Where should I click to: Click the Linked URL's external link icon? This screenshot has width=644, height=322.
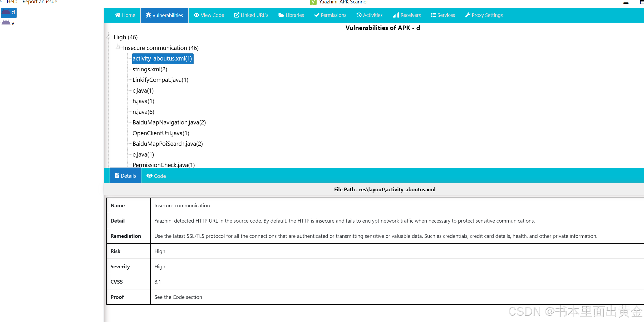coord(237,15)
